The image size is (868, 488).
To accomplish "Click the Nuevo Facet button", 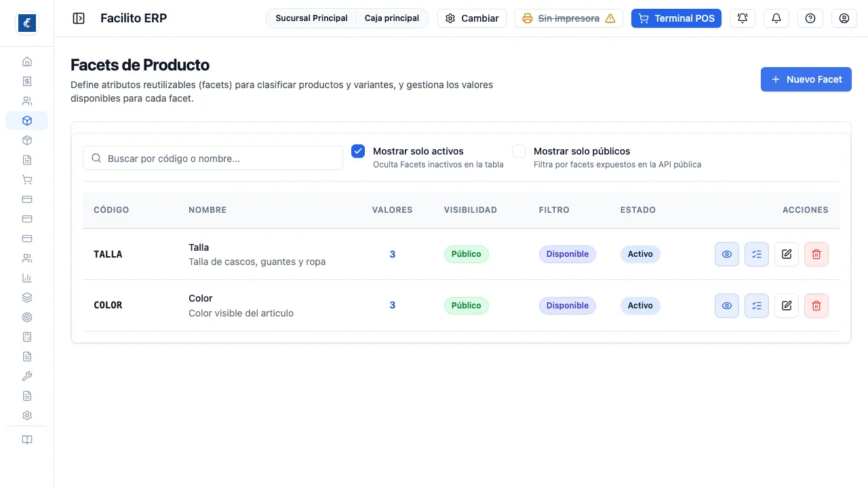I will [806, 79].
